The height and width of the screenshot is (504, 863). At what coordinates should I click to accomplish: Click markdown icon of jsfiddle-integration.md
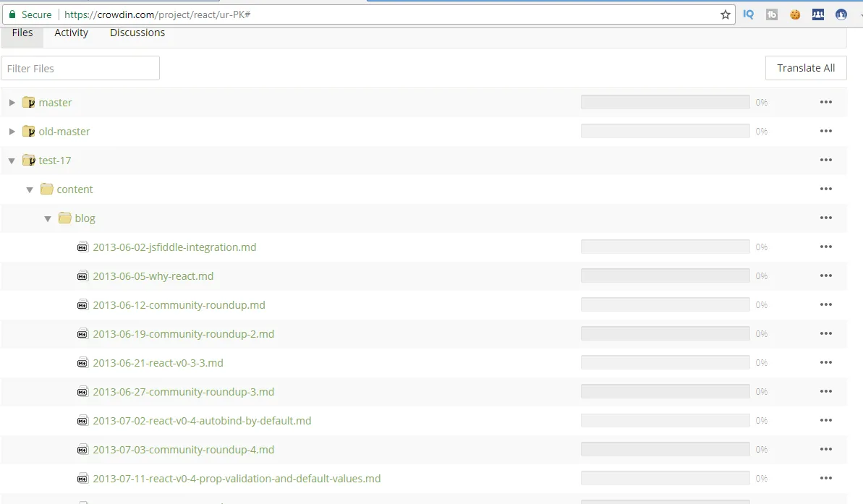(x=82, y=247)
